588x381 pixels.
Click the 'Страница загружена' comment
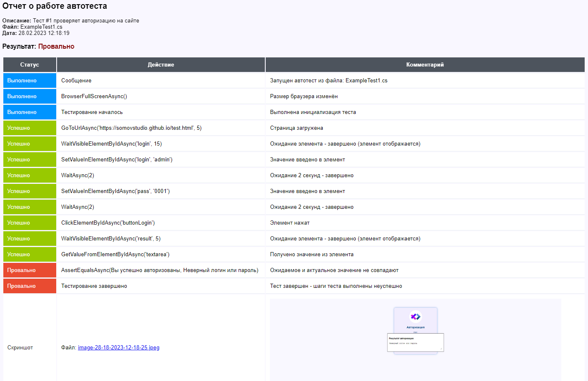296,128
